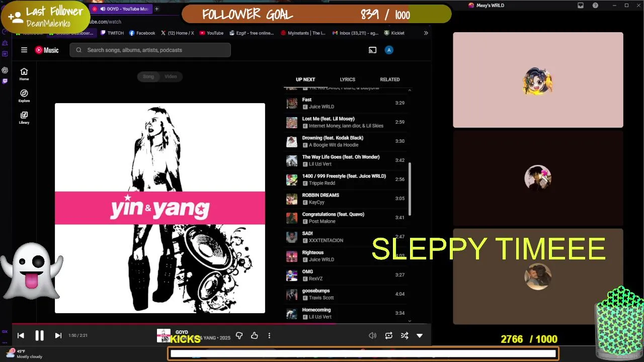Play goosebumps by Travis Scott
Viewport: 644px width, 362px height.
coord(346,294)
